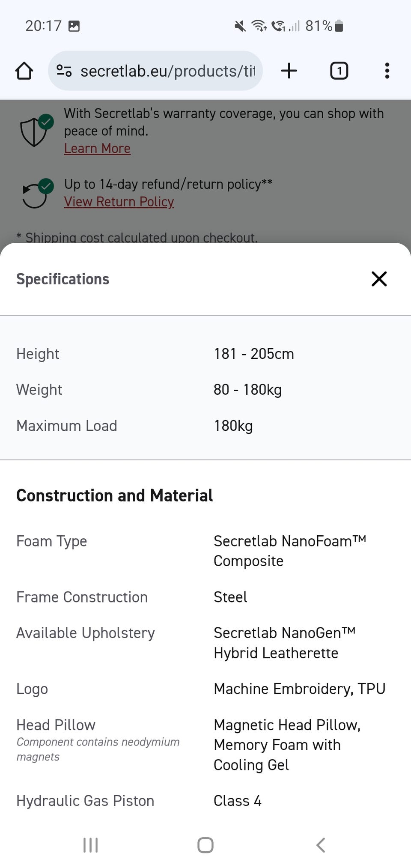Image resolution: width=411 pixels, height=868 pixels.
Task: Click the Learn More warranty link
Action: pyautogui.click(x=97, y=149)
